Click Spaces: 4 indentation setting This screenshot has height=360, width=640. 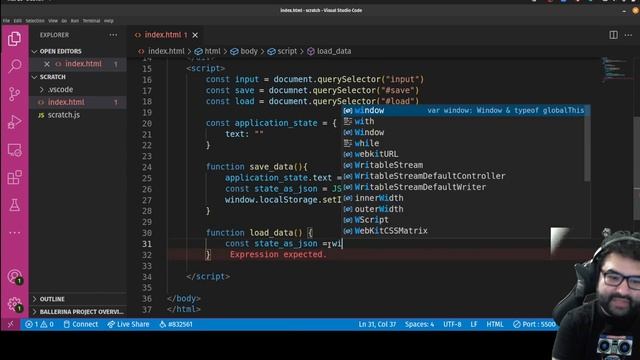(x=420, y=324)
